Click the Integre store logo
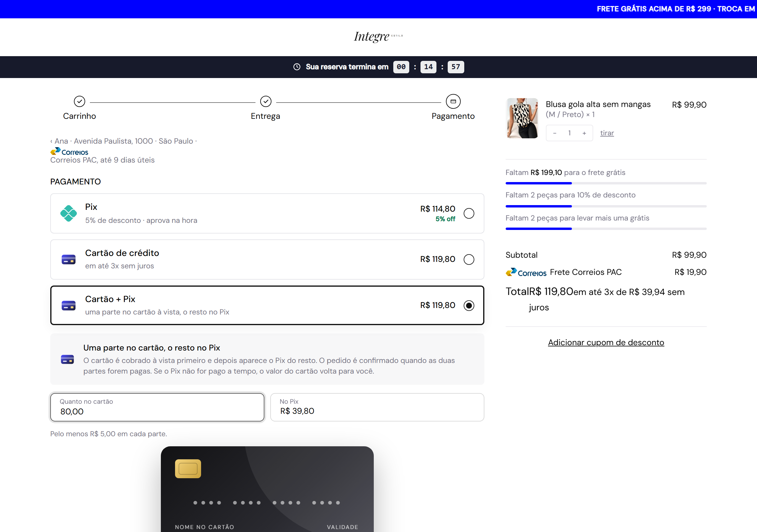Viewport: 757px width, 532px height. click(378, 37)
